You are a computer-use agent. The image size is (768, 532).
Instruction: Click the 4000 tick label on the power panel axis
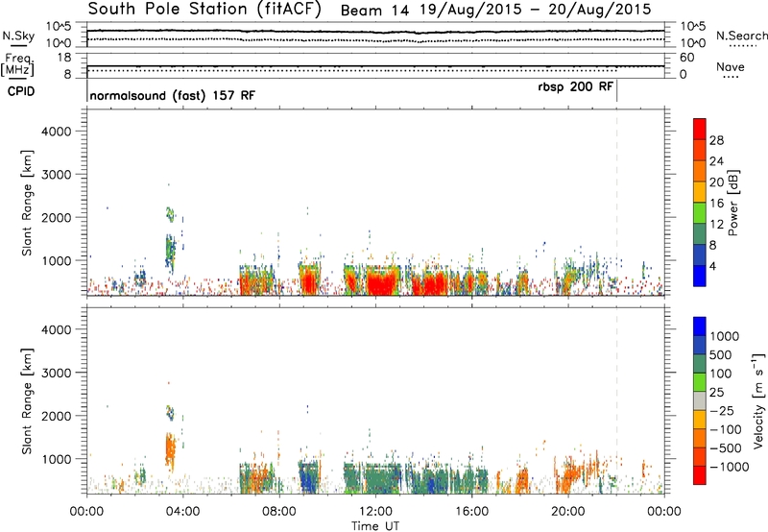(56, 132)
